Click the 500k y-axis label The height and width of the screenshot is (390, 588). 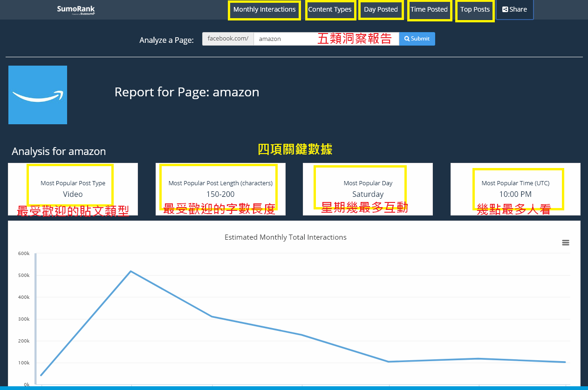(24, 275)
